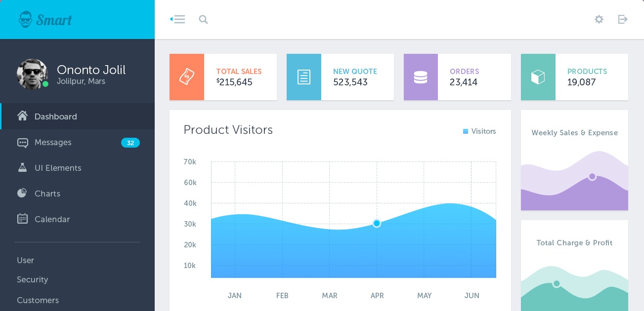This screenshot has height=311, width=644.
Task: Toggle the Visitors legend on the chart
Action: coord(479,131)
